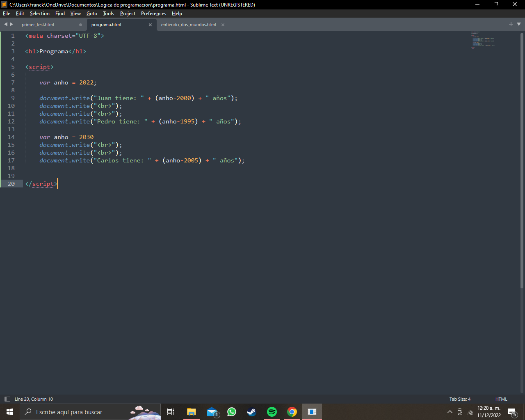Open Spotify from taskbar

pos(272,412)
